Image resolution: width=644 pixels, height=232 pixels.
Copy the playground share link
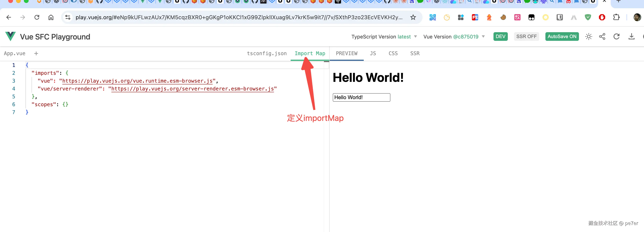tap(602, 37)
